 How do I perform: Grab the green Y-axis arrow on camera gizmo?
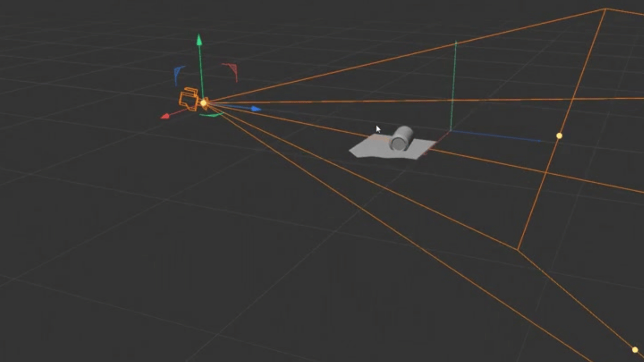(199, 40)
